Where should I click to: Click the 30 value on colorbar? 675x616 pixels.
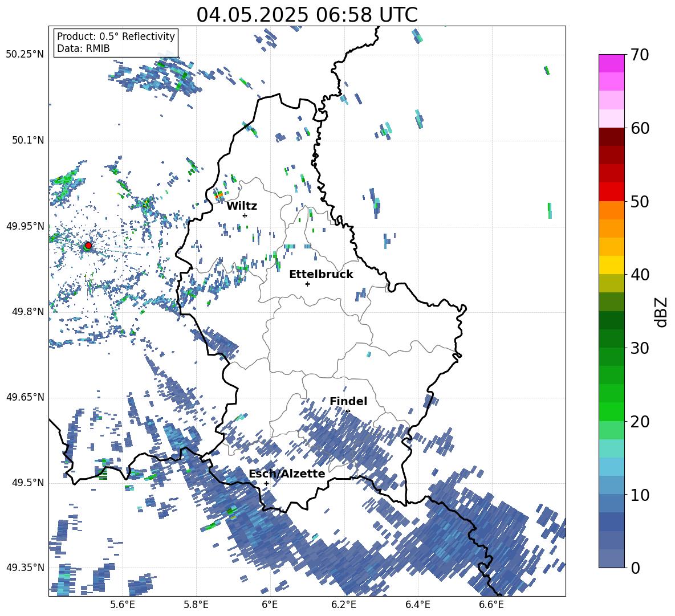point(640,348)
